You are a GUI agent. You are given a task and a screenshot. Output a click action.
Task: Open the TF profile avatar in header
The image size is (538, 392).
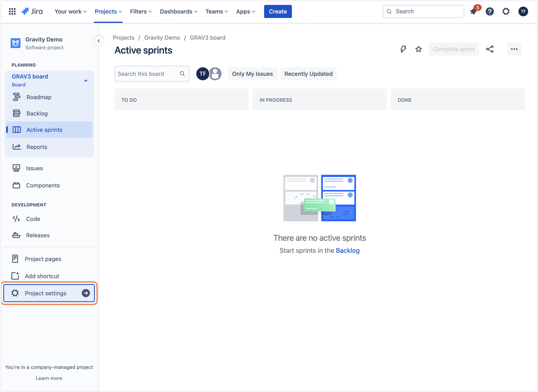coord(523,12)
